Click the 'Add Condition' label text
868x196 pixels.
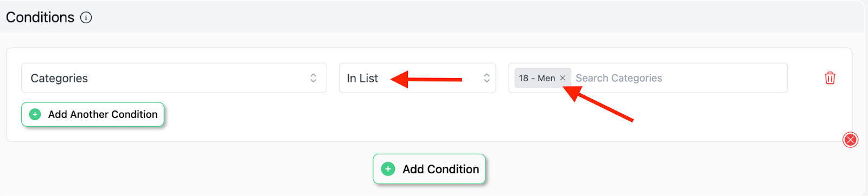coord(441,169)
